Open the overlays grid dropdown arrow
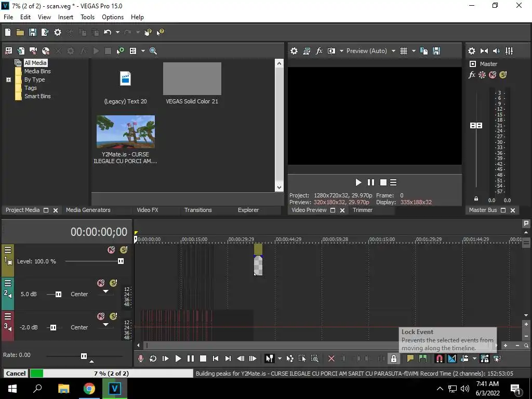This screenshot has height=399, width=532. 414,51
